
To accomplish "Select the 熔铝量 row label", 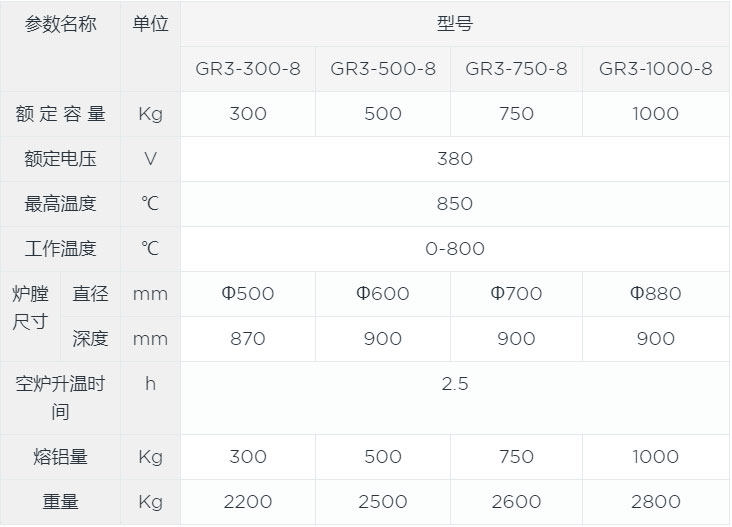I will 60,457.
